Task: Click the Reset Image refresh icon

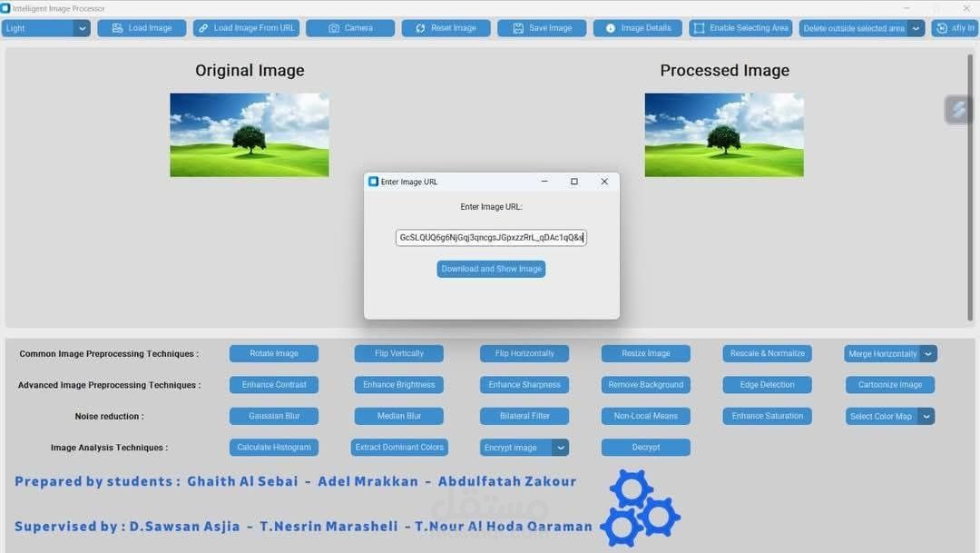Action: (421, 28)
